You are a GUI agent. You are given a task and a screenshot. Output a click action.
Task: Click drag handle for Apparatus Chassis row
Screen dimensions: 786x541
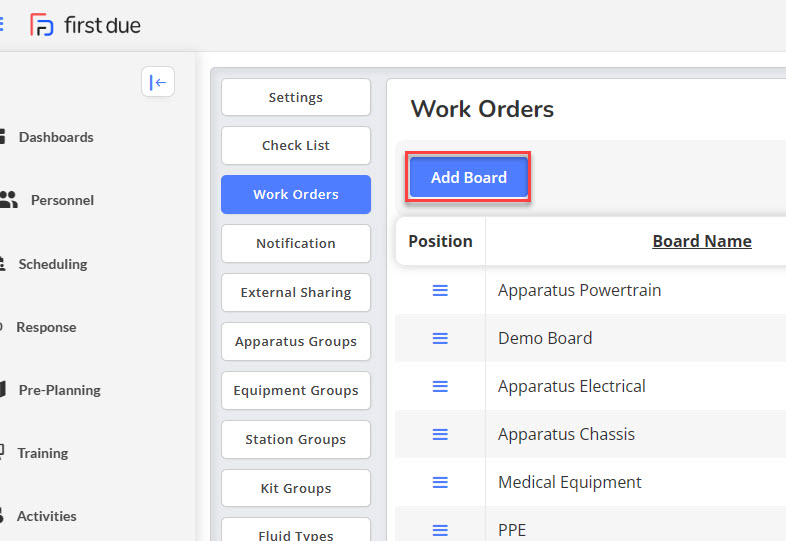(x=440, y=434)
